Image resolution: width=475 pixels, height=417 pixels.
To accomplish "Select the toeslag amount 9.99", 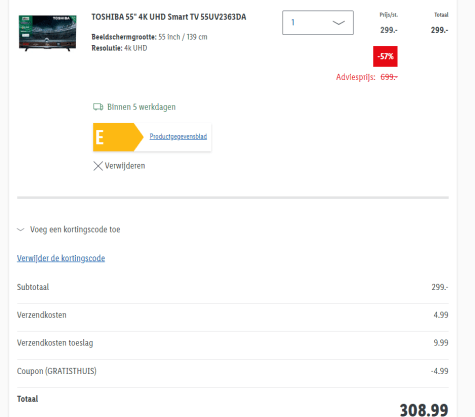I will click(x=441, y=343).
